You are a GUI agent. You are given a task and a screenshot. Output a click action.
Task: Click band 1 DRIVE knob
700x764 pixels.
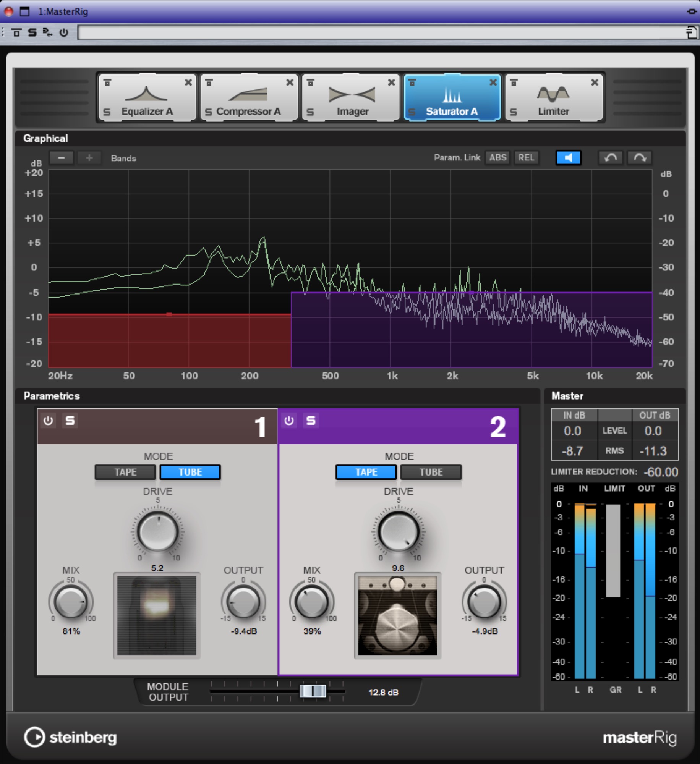157,531
